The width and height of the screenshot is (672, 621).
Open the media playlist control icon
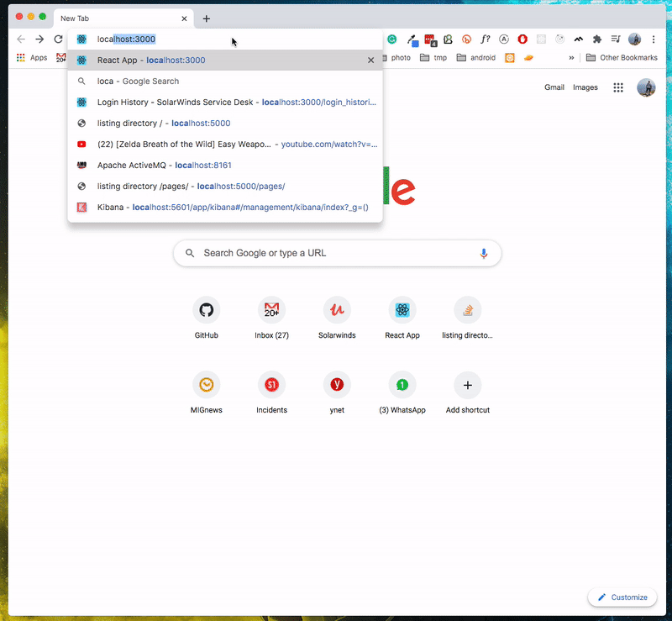(x=616, y=39)
